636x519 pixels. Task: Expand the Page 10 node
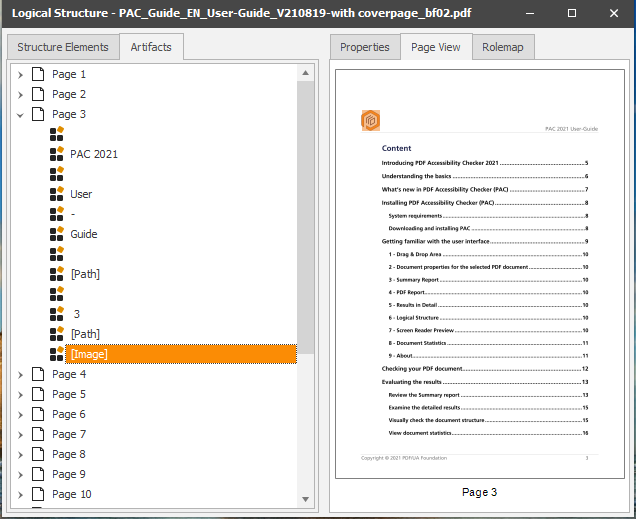20,495
